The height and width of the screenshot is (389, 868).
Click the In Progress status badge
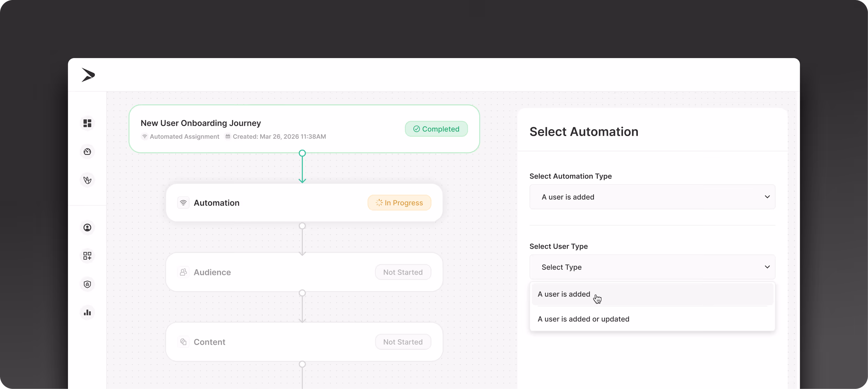click(x=399, y=202)
